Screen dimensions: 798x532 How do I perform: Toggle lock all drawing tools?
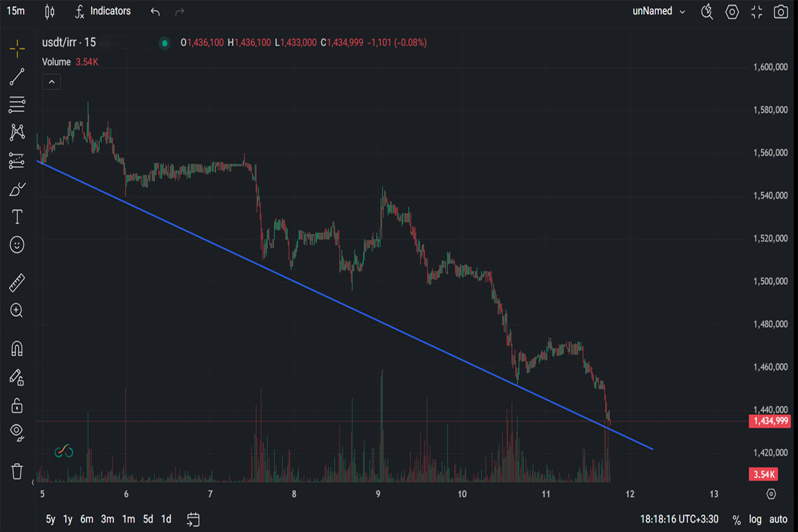pos(17,405)
